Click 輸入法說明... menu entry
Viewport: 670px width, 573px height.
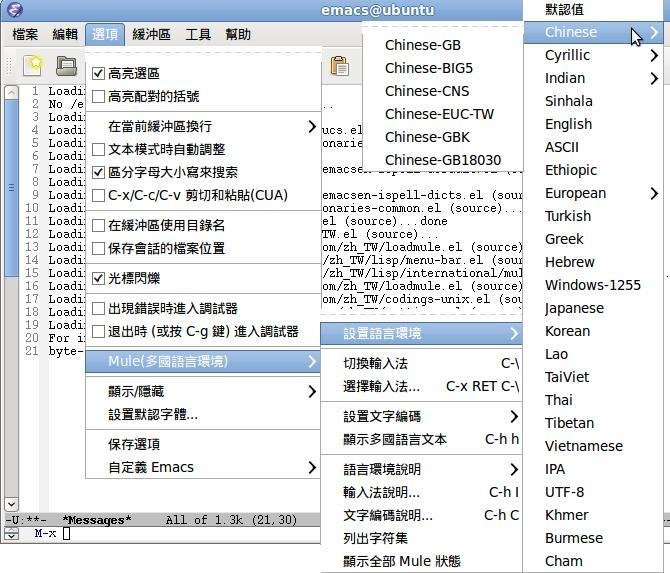coord(422,492)
